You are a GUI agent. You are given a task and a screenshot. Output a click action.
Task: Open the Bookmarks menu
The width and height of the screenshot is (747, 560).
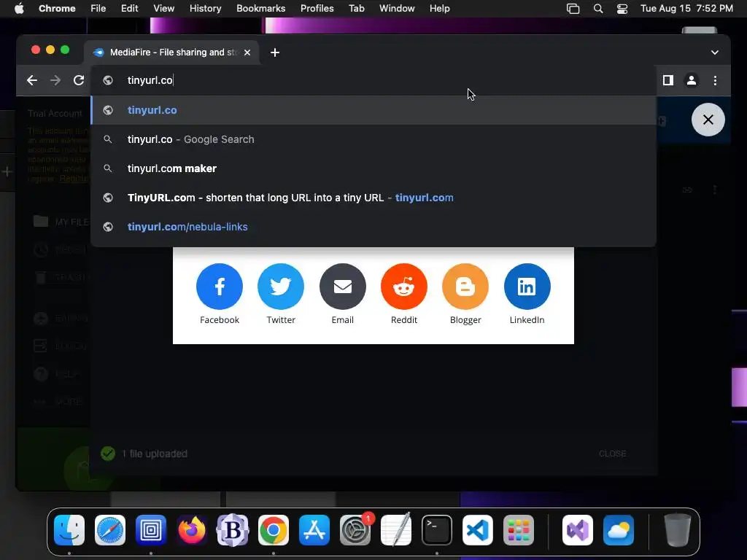click(260, 9)
